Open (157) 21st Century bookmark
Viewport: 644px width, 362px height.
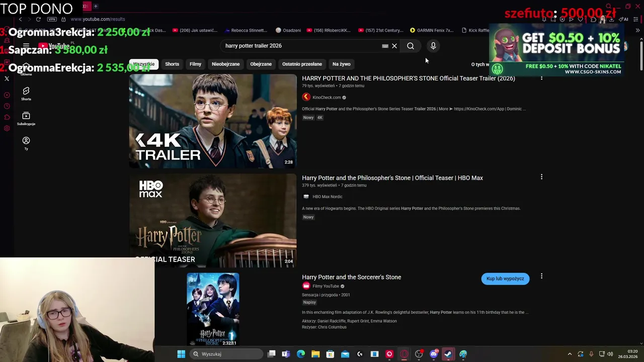(x=381, y=30)
